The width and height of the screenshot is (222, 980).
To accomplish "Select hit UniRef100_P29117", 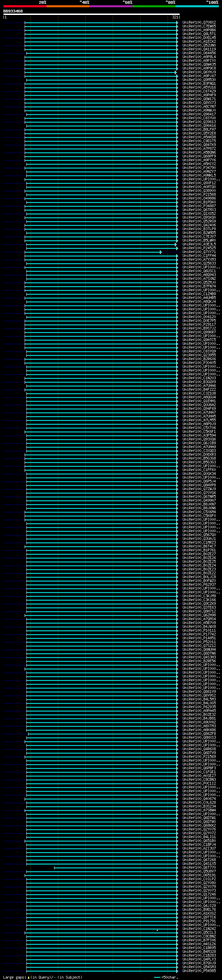I will [199, 324].
